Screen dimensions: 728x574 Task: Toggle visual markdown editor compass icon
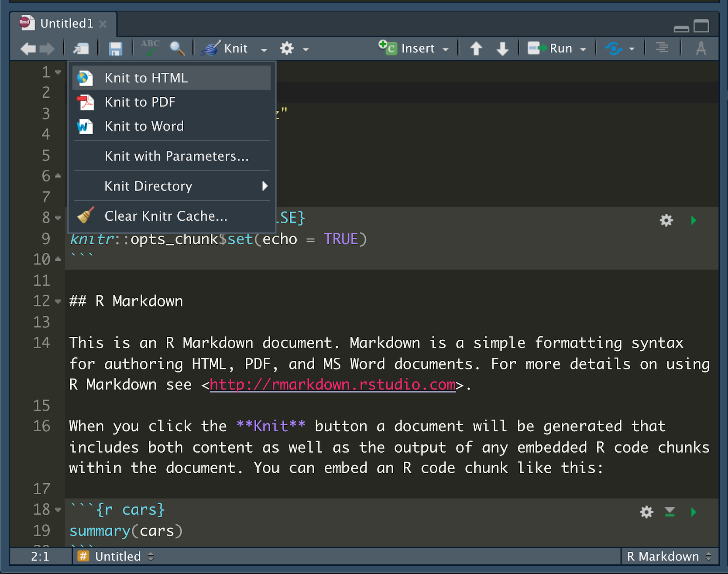point(701,48)
